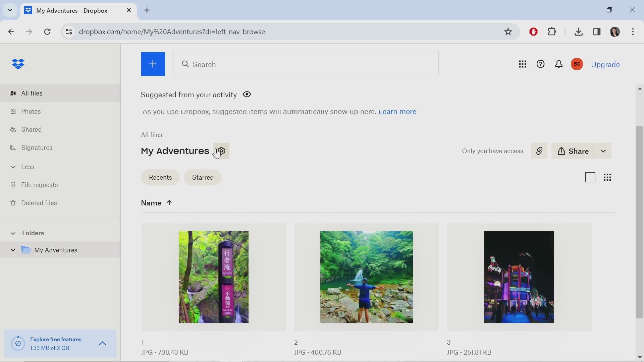644x362 pixels.
Task: Open the grid view icon
Action: (x=608, y=177)
